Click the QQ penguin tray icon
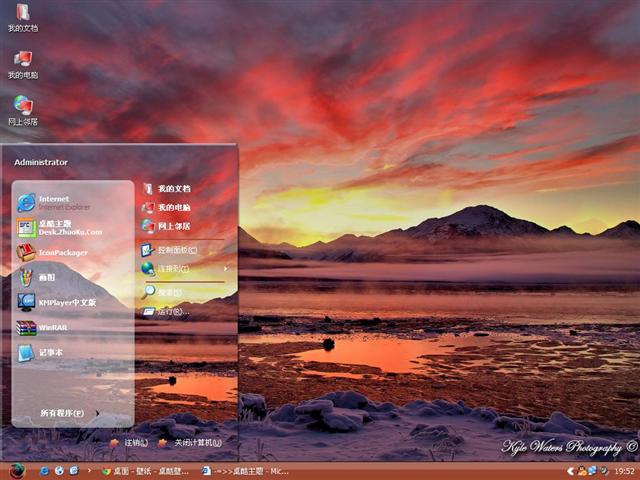Screen dimensions: 640x480 click(582, 471)
